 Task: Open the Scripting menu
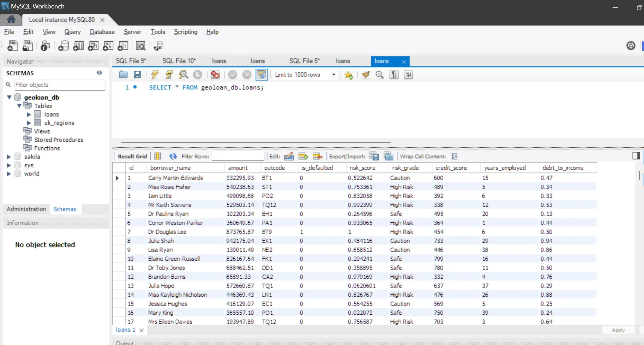(186, 32)
